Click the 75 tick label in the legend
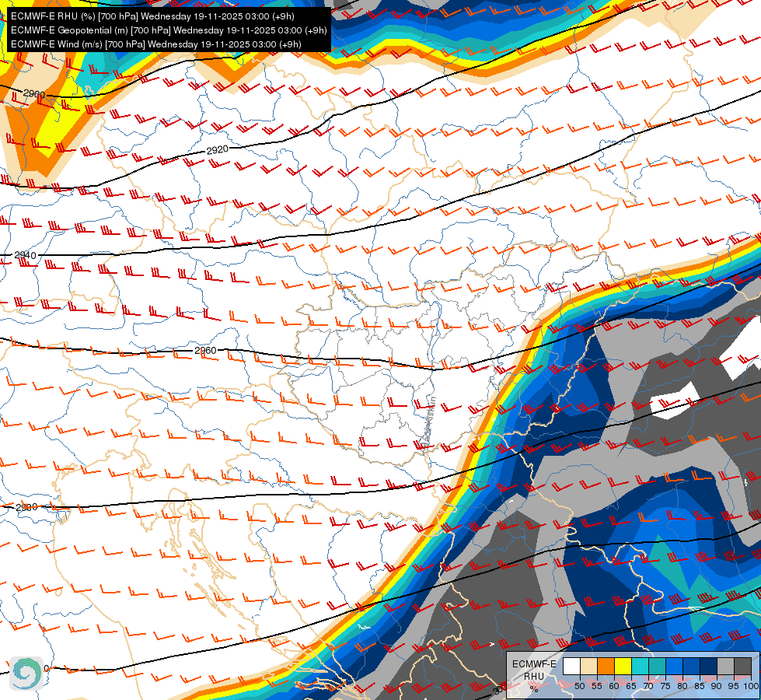This screenshot has height=700, width=761. (x=665, y=686)
